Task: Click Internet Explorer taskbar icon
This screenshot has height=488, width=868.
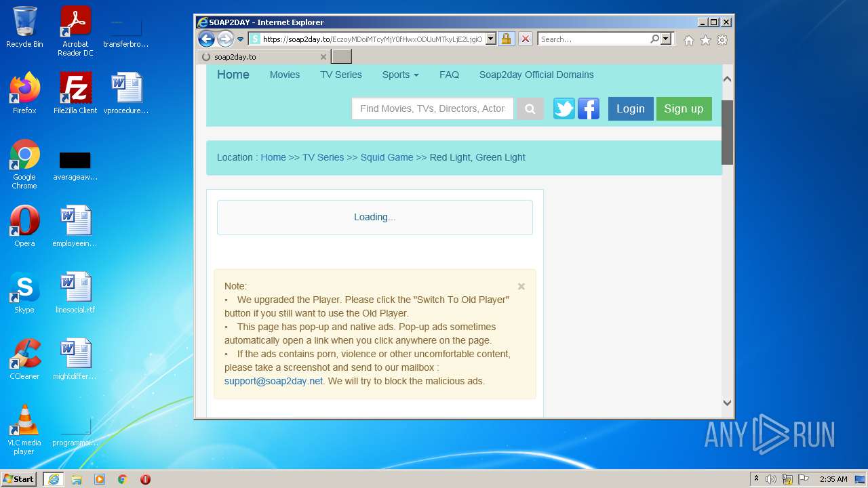Action: tap(54, 479)
